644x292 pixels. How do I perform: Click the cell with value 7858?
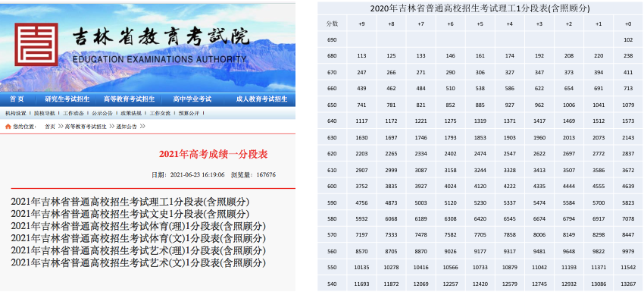[x=509, y=235]
